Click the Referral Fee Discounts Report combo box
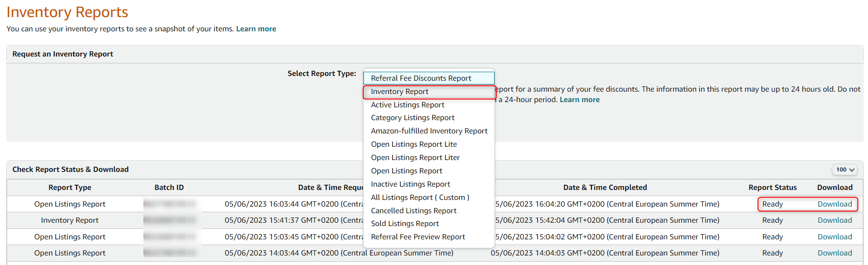This screenshot has width=868, height=265. pos(429,78)
